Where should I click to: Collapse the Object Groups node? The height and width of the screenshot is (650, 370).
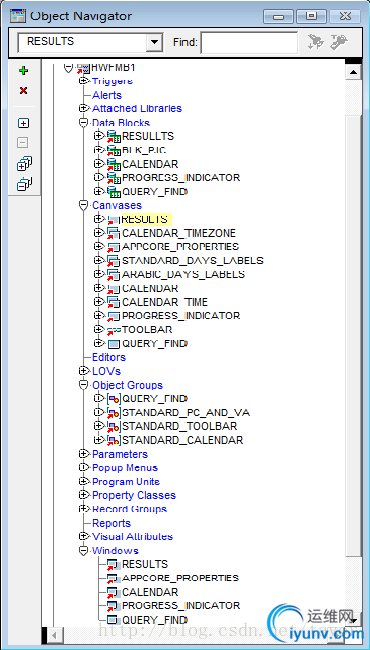[84, 385]
